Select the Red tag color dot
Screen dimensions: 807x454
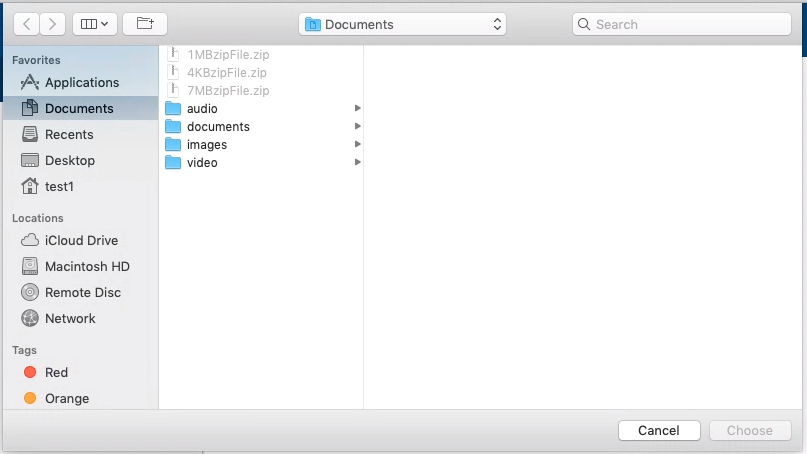(x=30, y=372)
